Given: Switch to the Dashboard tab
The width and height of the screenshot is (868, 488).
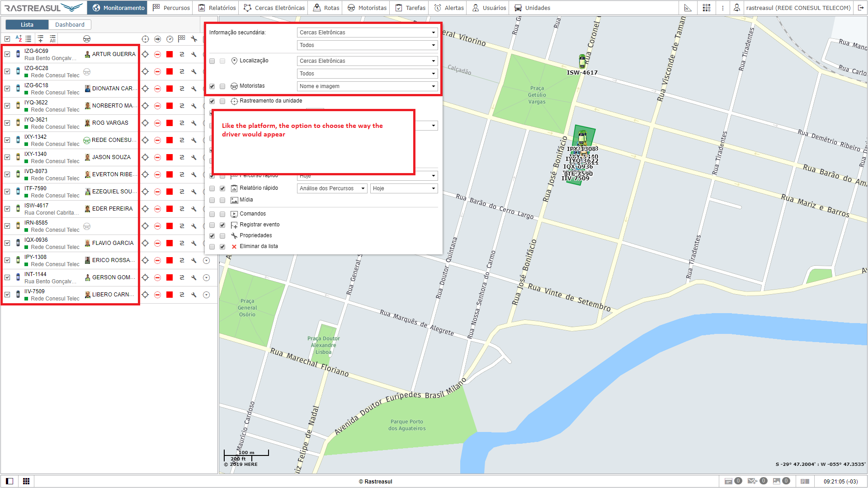Looking at the screenshot, I should coord(70,25).
